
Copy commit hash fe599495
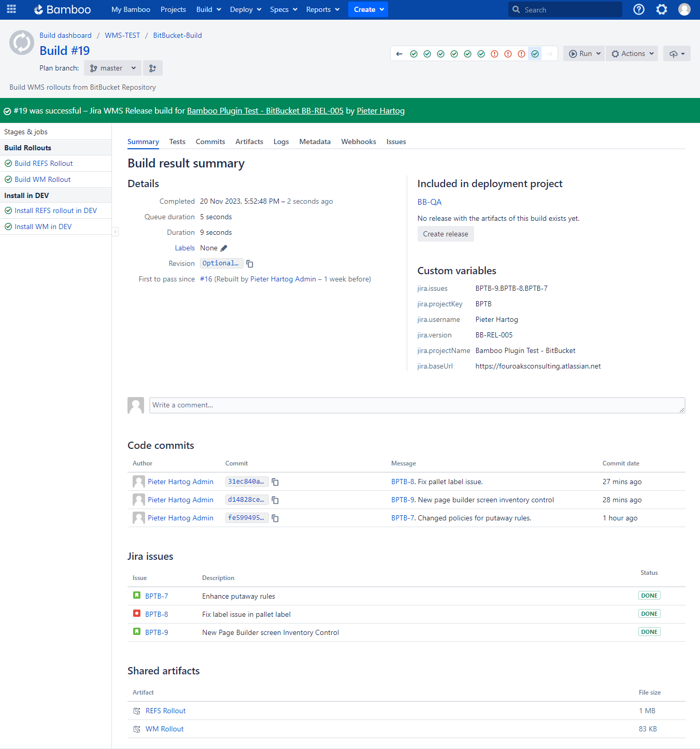coord(275,518)
